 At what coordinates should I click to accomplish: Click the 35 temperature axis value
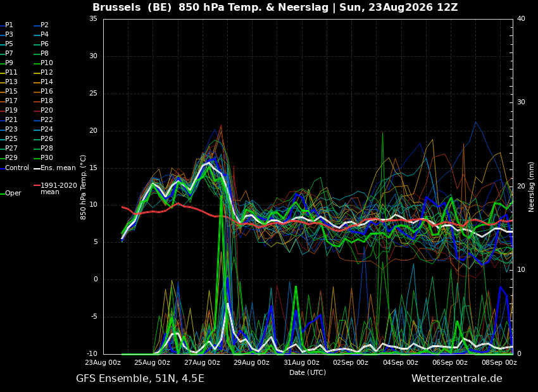[93, 19]
